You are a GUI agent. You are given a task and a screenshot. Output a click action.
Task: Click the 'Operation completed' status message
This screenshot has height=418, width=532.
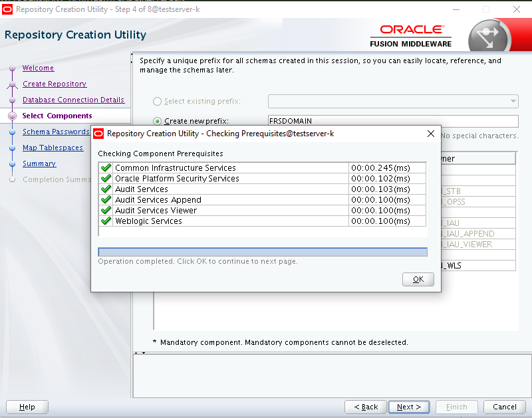click(x=198, y=261)
